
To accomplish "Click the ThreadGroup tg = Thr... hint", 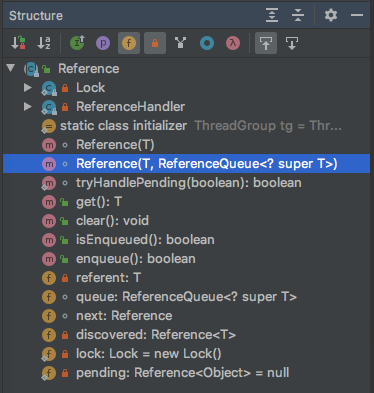I will click(268, 126).
